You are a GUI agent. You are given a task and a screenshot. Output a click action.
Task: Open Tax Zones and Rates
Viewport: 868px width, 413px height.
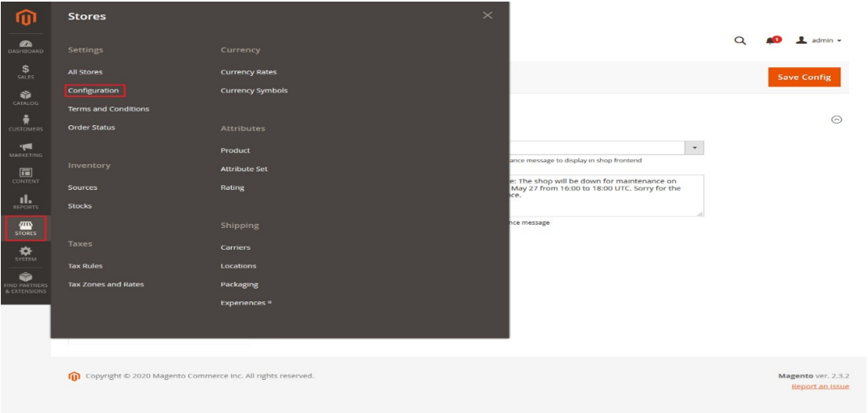click(106, 284)
